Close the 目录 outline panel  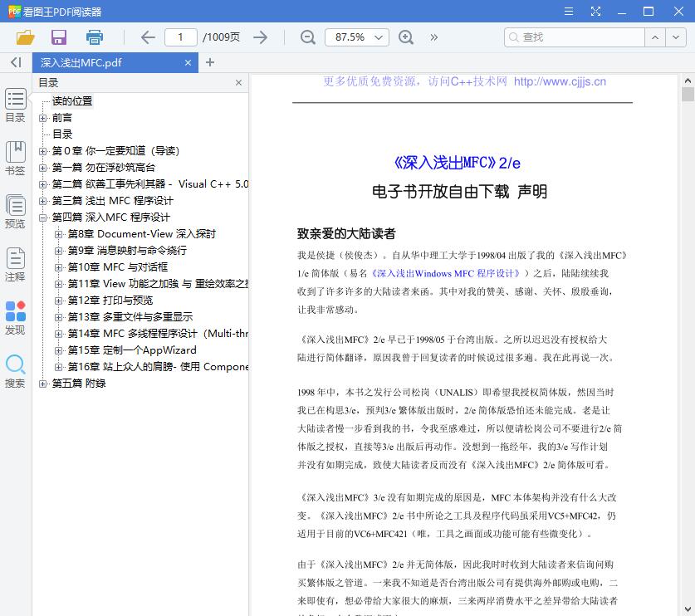pos(238,82)
